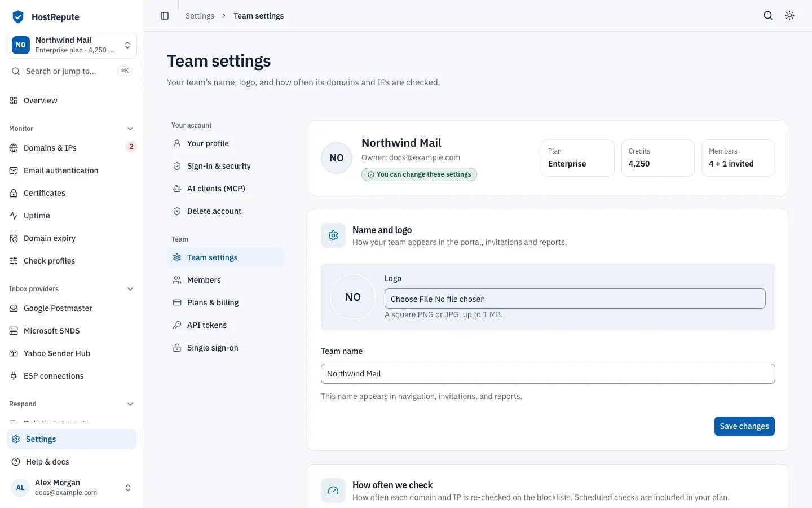Collapse the Monitor section chevron
The width and height of the screenshot is (812, 508).
130,129
